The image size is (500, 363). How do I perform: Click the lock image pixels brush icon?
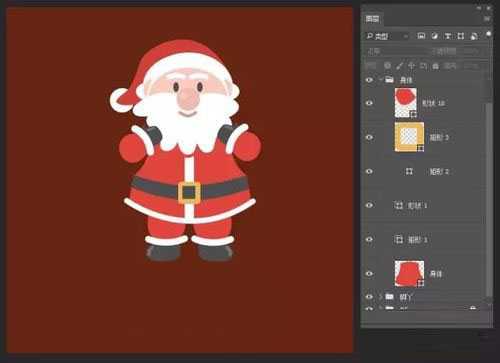(x=399, y=66)
